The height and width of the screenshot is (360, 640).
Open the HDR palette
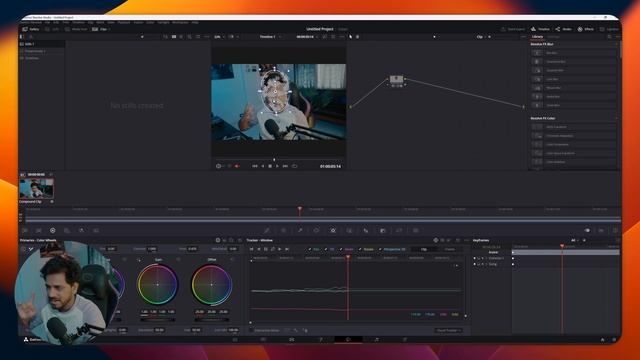[x=67, y=231]
